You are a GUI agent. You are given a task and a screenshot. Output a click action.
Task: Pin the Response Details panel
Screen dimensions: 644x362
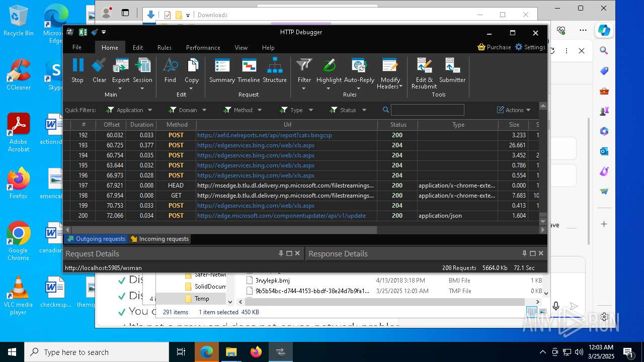pos(524,253)
